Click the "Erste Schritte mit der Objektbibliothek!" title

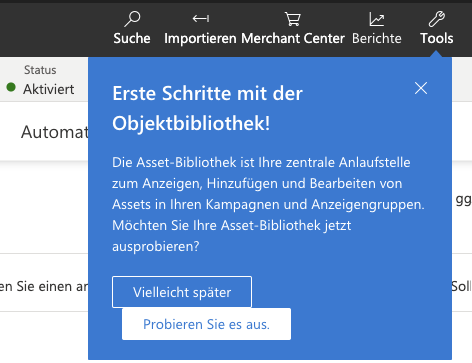pos(207,108)
